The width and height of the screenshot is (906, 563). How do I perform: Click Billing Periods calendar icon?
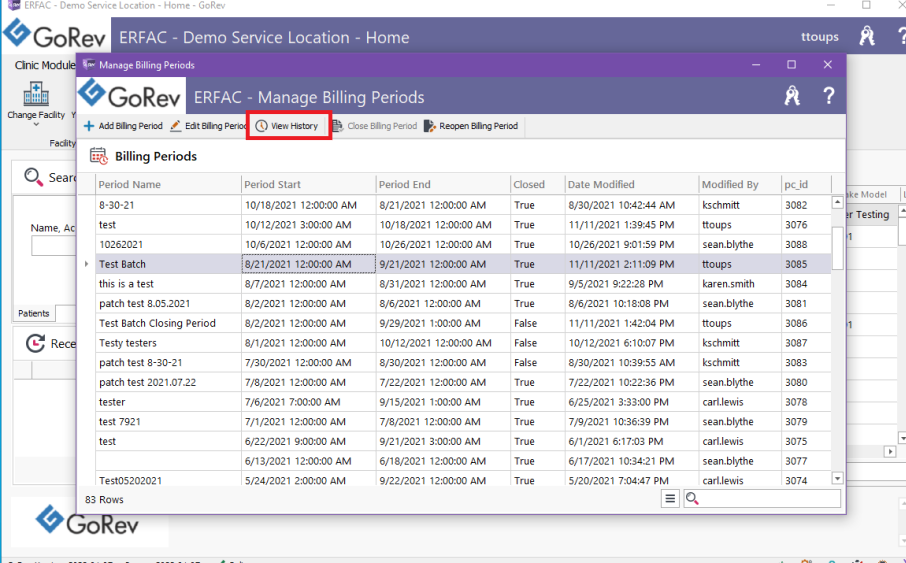[x=99, y=156]
